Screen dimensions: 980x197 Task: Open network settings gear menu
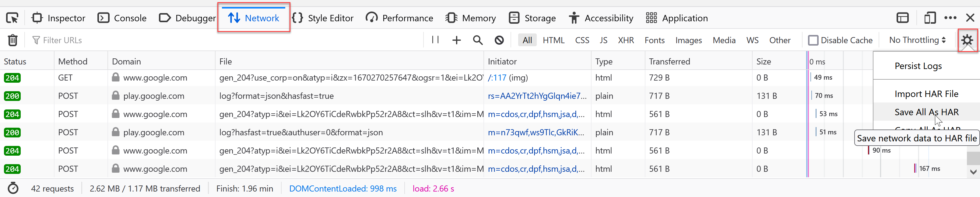point(967,40)
